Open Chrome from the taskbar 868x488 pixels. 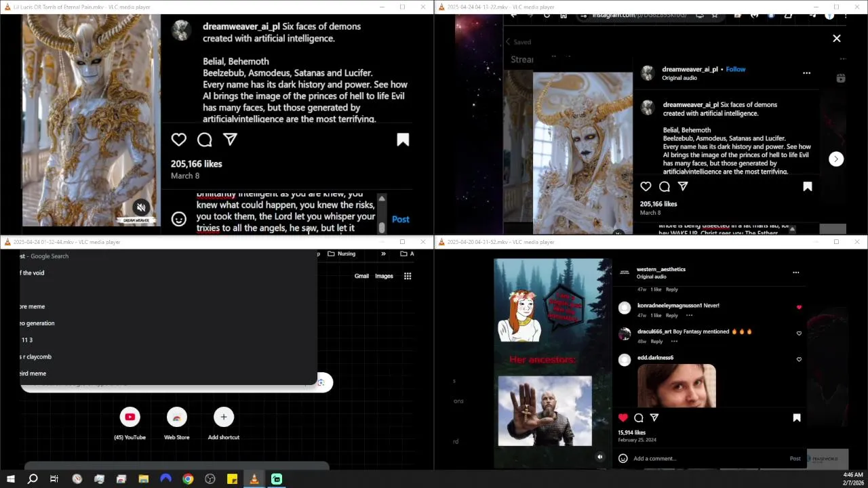[188, 479]
